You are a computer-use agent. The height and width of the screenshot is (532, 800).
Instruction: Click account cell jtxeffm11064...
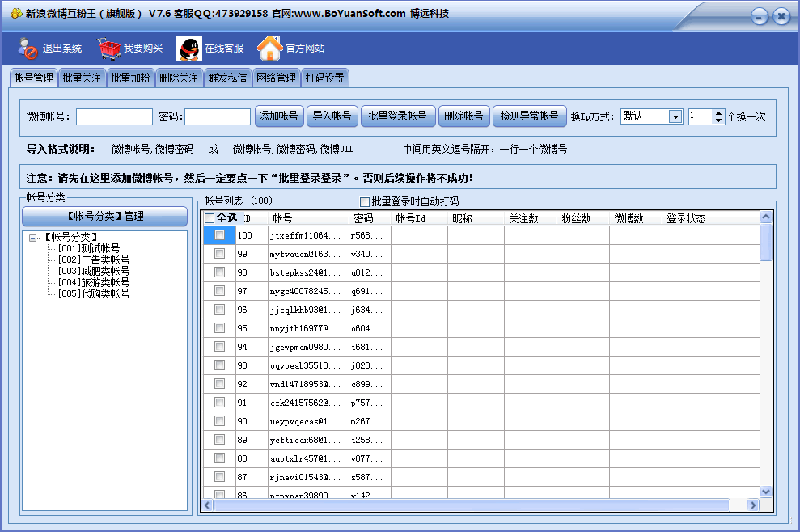coord(309,235)
